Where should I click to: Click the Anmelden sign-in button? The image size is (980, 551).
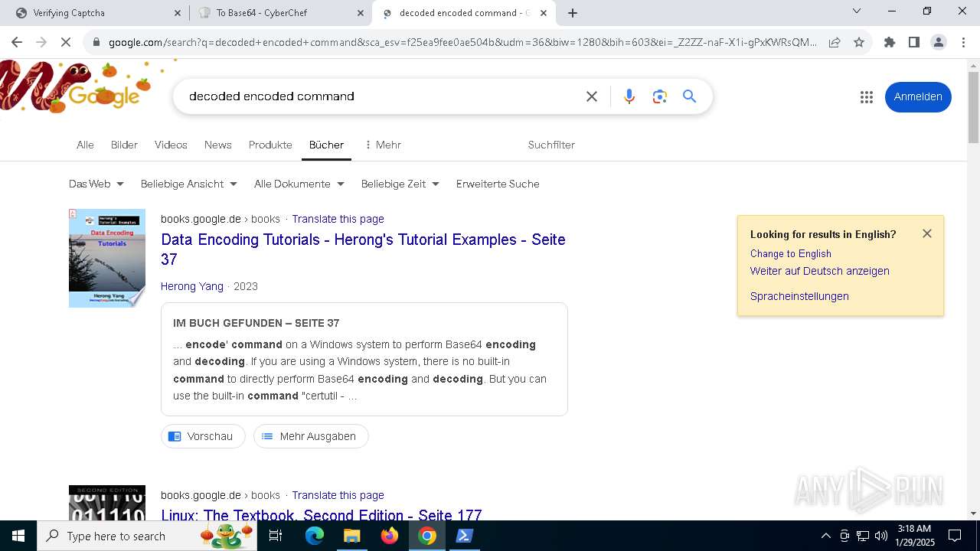(918, 97)
